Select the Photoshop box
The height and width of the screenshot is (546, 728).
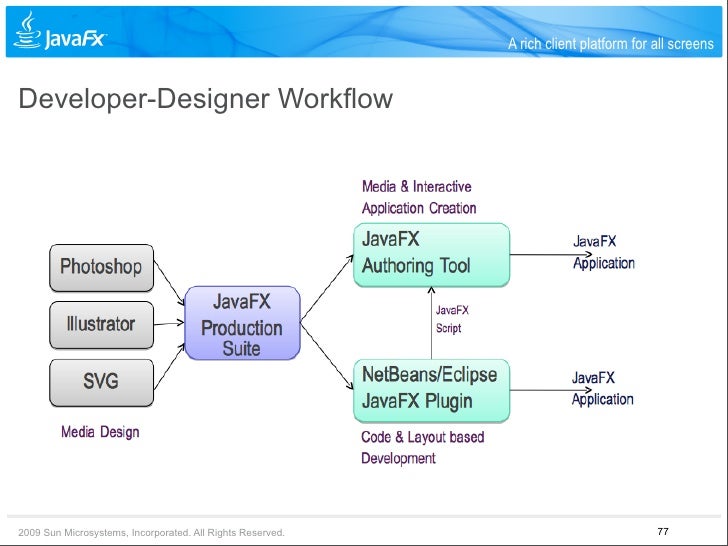click(101, 268)
